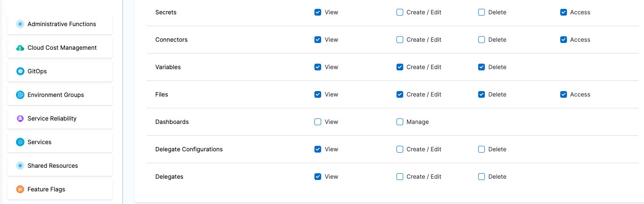Enable Create / Edit for Secrets
Image resolution: width=644 pixels, height=204 pixels.
pos(400,12)
